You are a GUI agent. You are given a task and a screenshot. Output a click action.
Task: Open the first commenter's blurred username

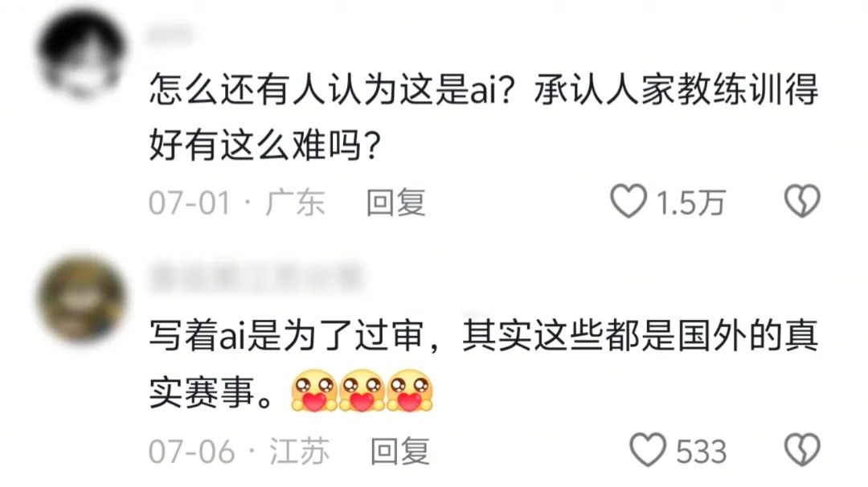[170, 35]
